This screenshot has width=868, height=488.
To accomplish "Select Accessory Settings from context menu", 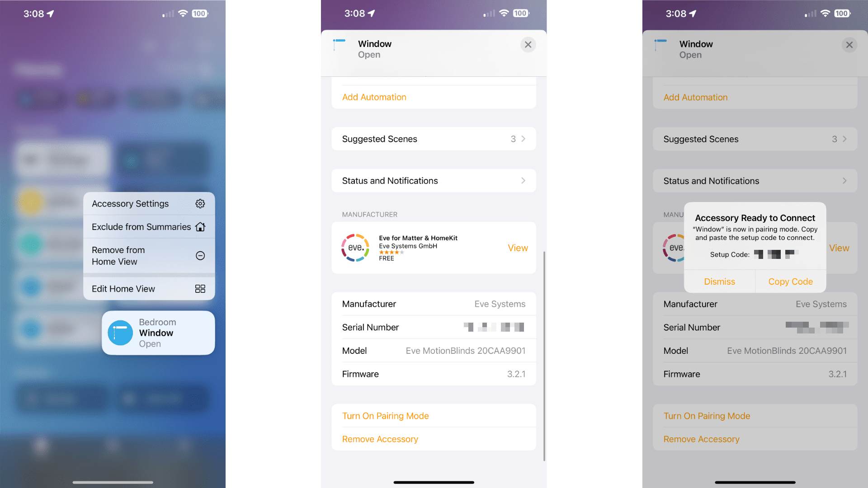I will pos(148,203).
